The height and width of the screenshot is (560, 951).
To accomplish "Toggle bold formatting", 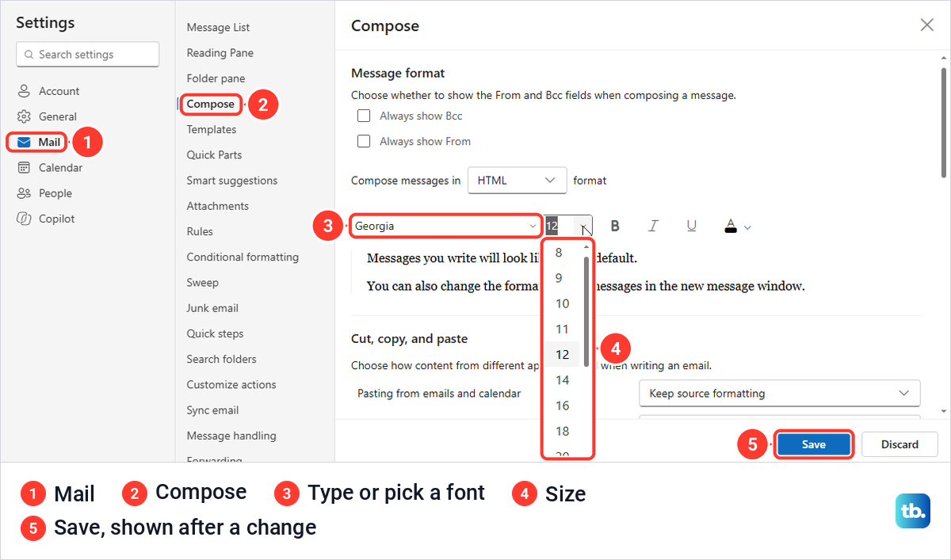I will (614, 226).
